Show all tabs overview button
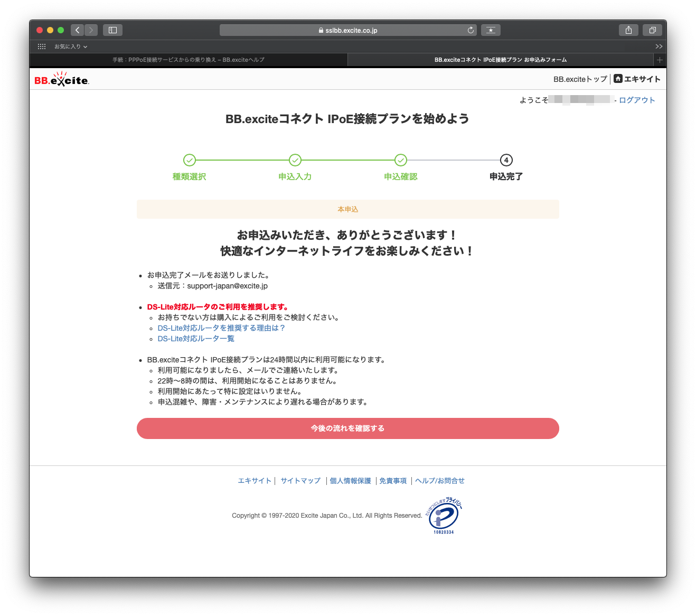The image size is (696, 616). 652,30
